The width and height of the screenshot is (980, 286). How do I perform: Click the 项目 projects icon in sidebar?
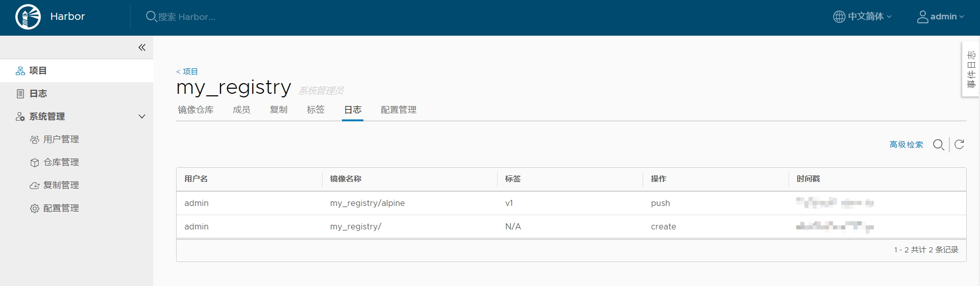pos(20,71)
